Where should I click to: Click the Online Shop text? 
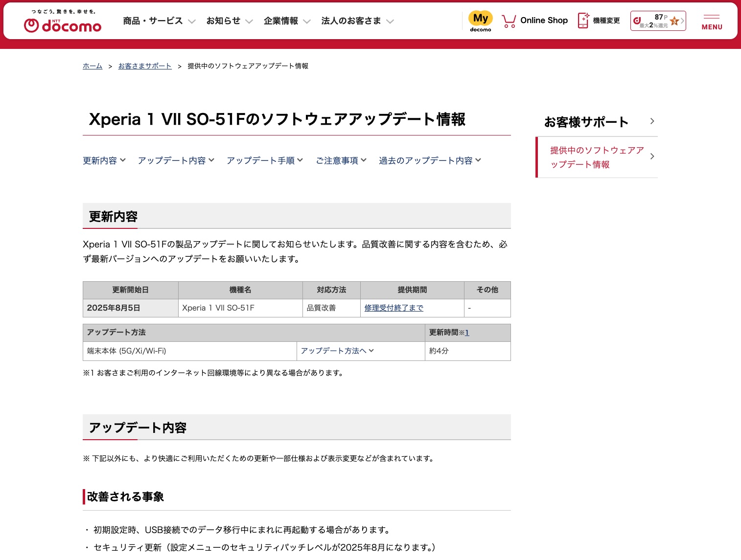click(x=544, y=21)
